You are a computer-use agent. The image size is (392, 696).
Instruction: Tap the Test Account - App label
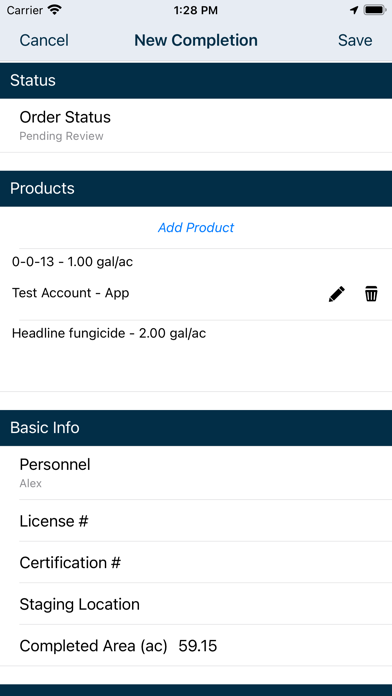click(71, 293)
